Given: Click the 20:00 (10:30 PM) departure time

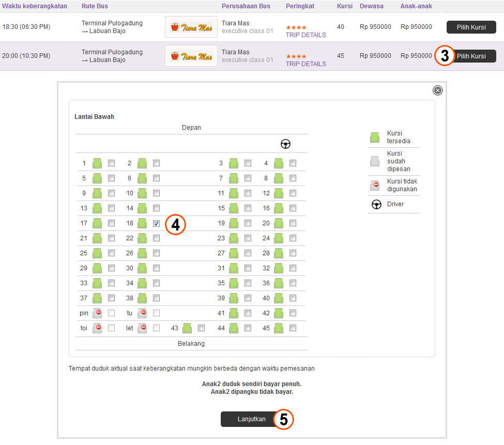Looking at the screenshot, I should pos(26,56).
